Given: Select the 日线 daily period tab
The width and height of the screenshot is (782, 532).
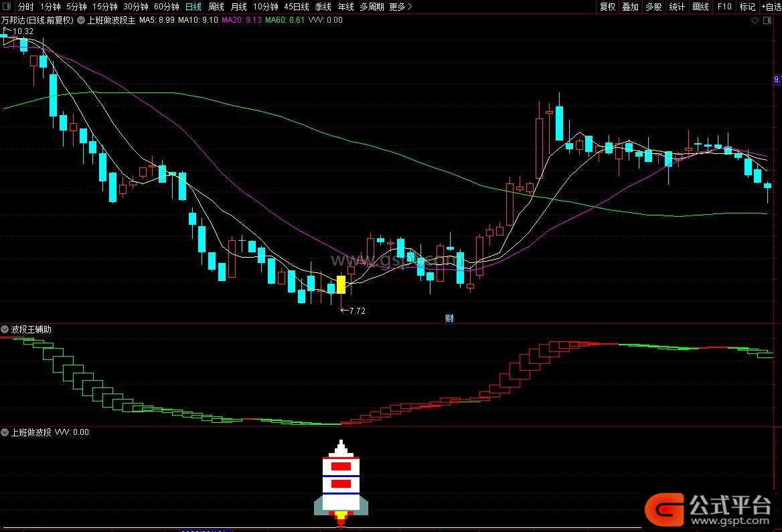Looking at the screenshot, I should (193, 7).
